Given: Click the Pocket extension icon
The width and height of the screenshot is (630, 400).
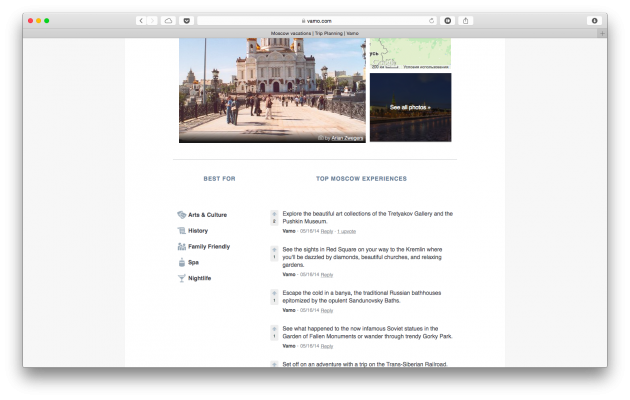Looking at the screenshot, I should (x=186, y=20).
